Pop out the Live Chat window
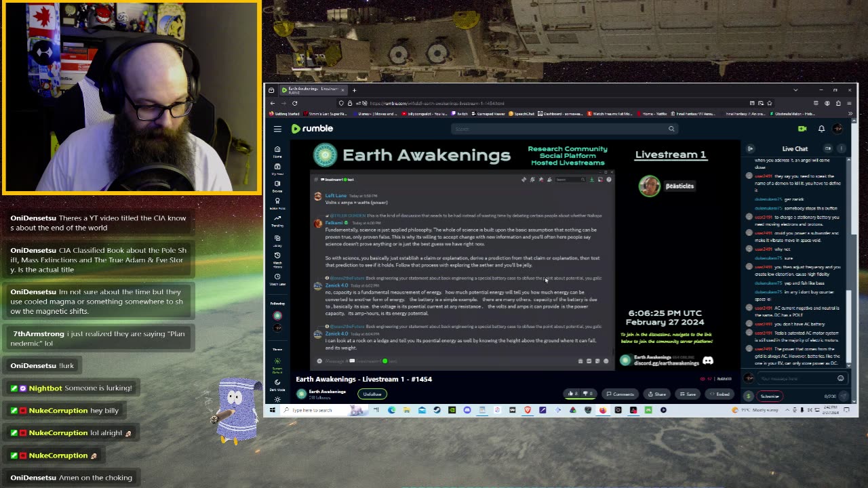 [x=828, y=148]
